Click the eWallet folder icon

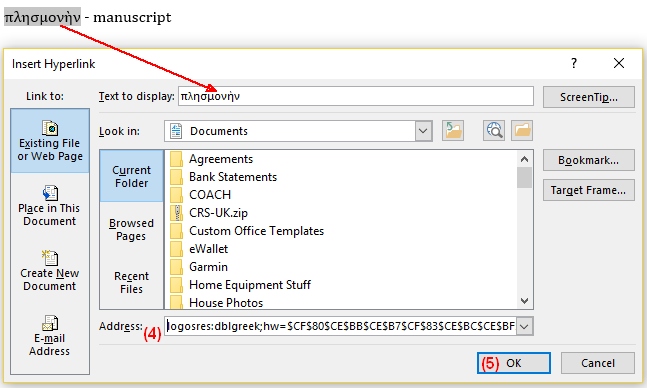click(x=177, y=249)
